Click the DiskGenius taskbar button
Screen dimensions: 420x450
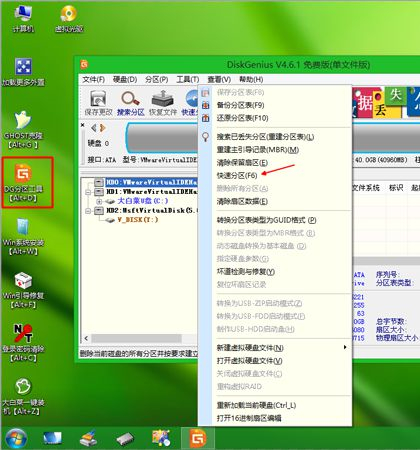coord(198,438)
